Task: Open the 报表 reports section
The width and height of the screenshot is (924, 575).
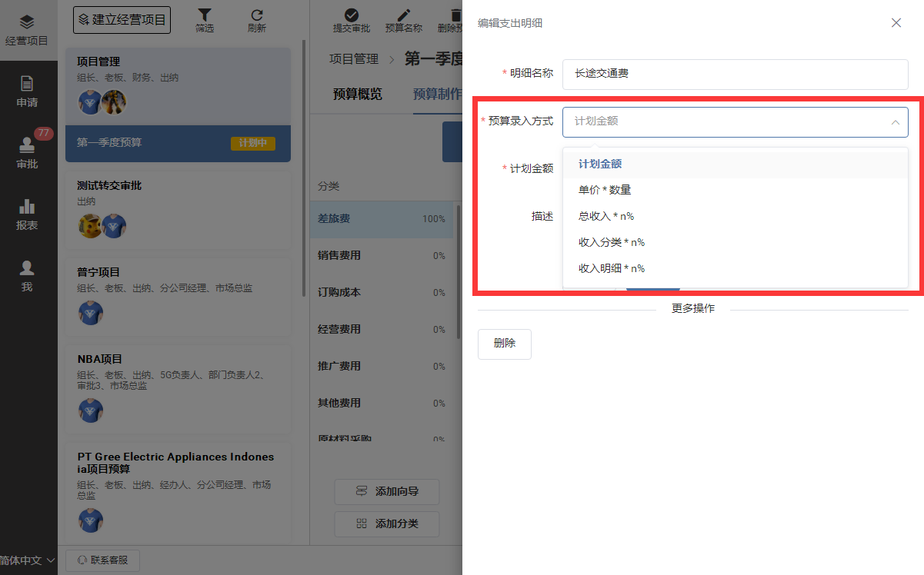Action: [x=27, y=214]
